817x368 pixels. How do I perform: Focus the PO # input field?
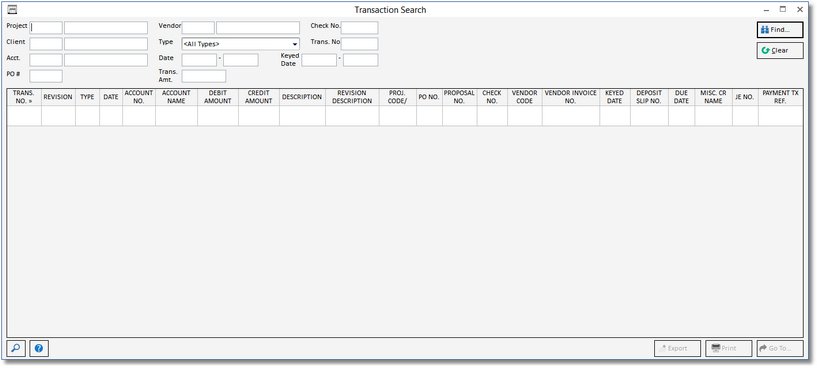coord(46,76)
